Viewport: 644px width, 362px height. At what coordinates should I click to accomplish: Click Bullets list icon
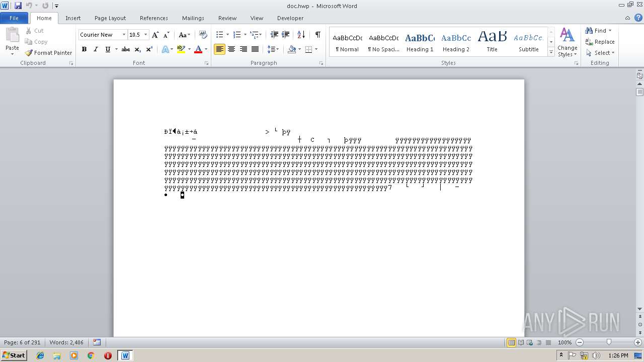point(219,35)
